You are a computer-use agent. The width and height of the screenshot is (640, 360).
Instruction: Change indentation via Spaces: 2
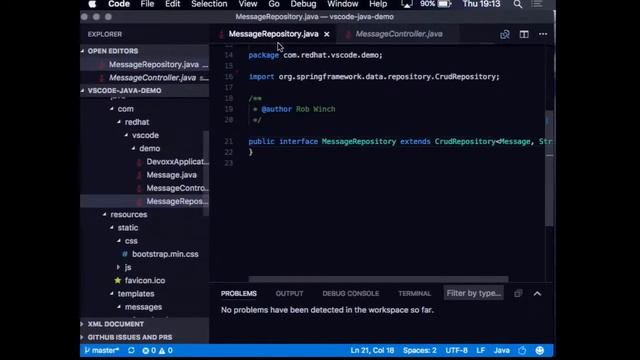point(420,350)
